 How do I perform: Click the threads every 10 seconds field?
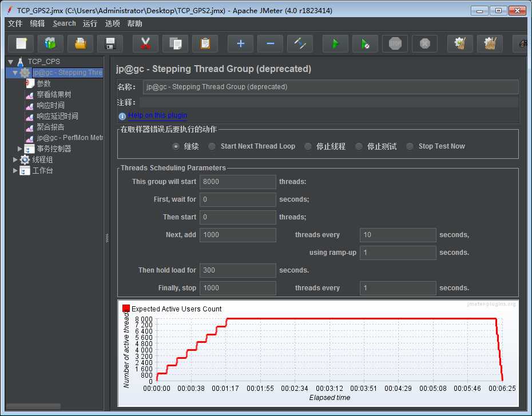point(398,235)
